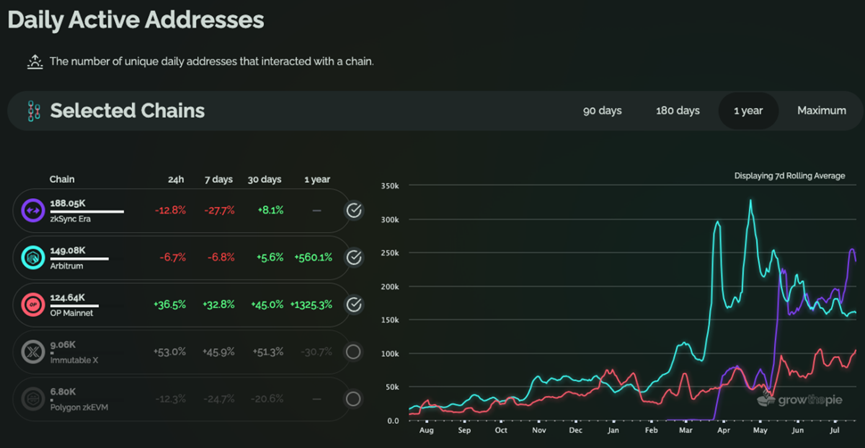Click the Selected Chains link icon

(x=33, y=111)
